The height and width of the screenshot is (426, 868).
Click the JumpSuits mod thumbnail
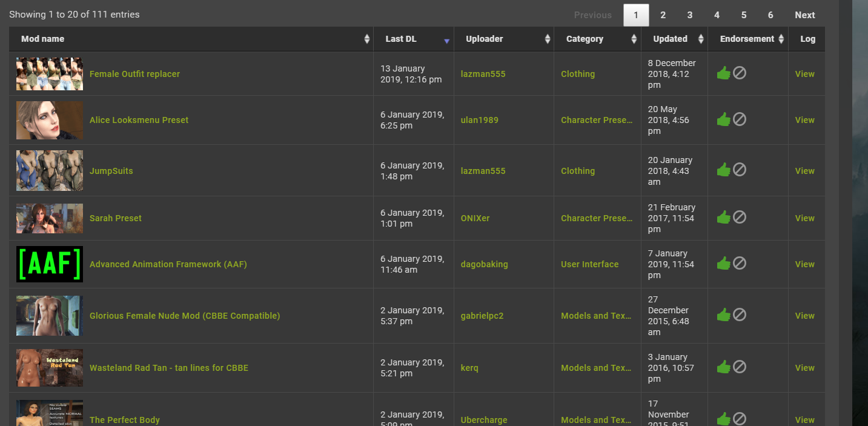[49, 170]
